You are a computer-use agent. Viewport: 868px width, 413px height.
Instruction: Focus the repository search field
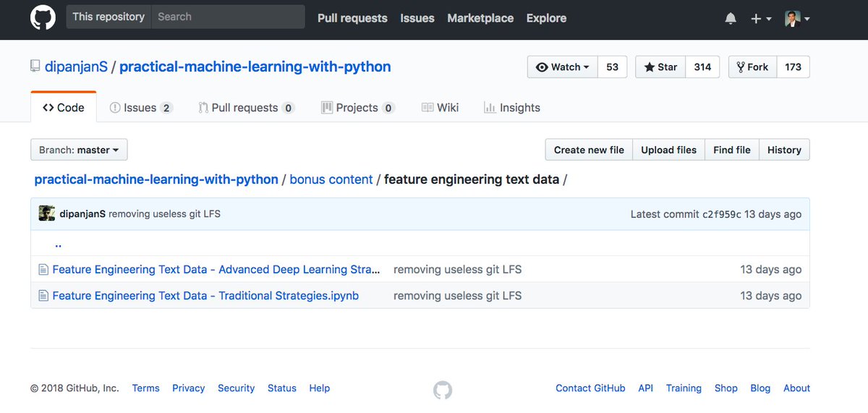[227, 17]
